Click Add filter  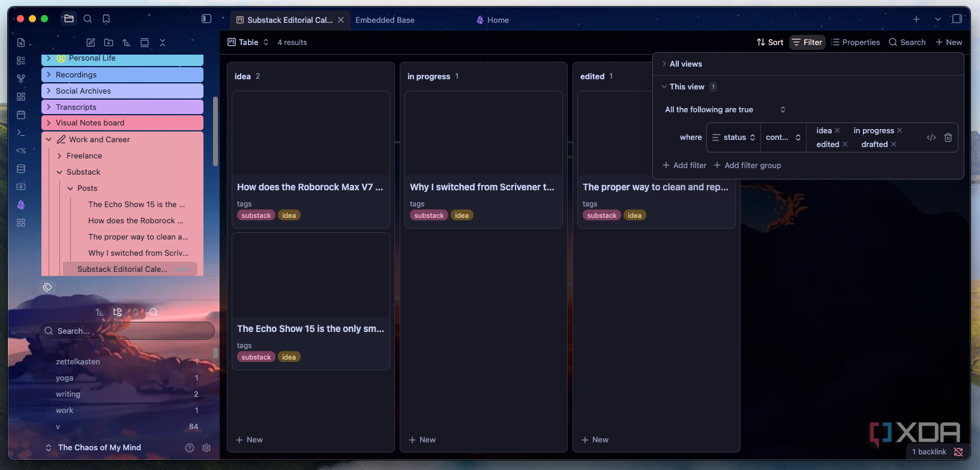(685, 165)
